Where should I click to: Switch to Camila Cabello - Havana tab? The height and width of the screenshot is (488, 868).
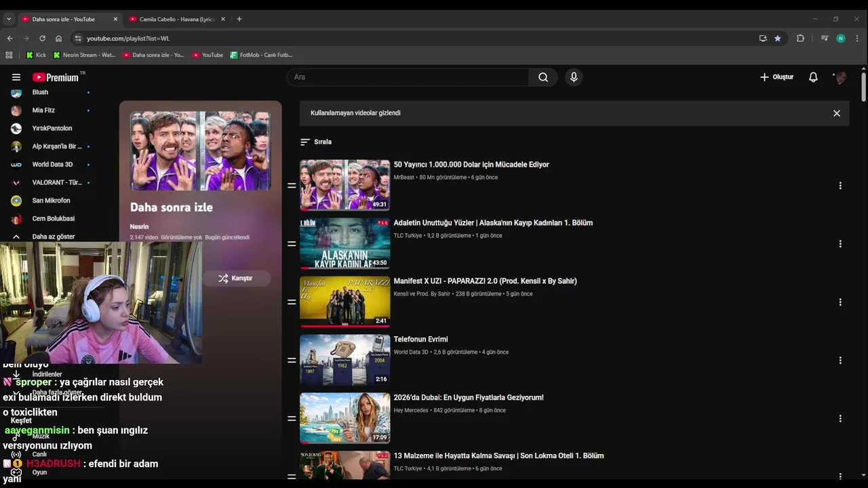point(176,19)
